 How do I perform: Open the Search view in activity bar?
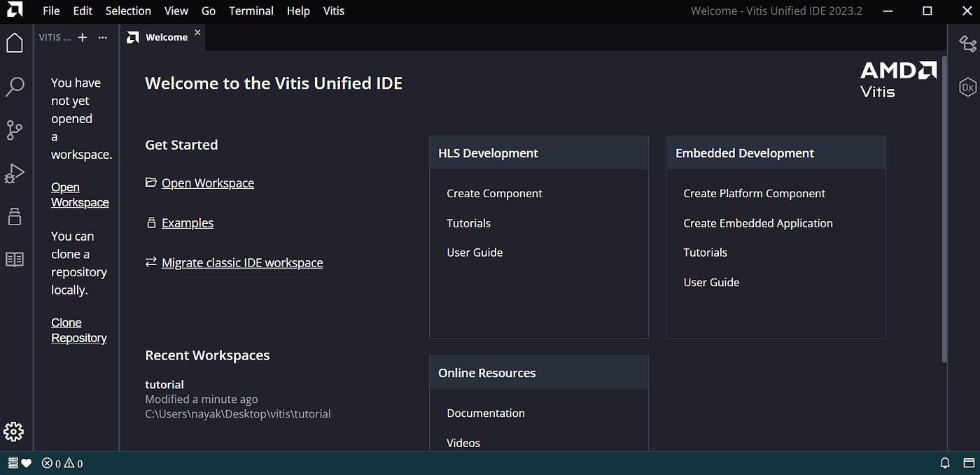pyautogui.click(x=15, y=87)
